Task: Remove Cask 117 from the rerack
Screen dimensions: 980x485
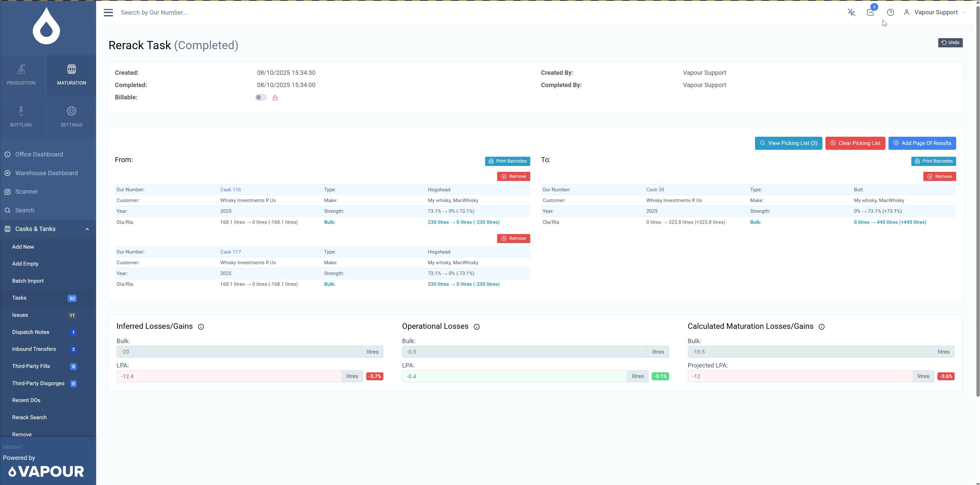Action: [513, 239]
